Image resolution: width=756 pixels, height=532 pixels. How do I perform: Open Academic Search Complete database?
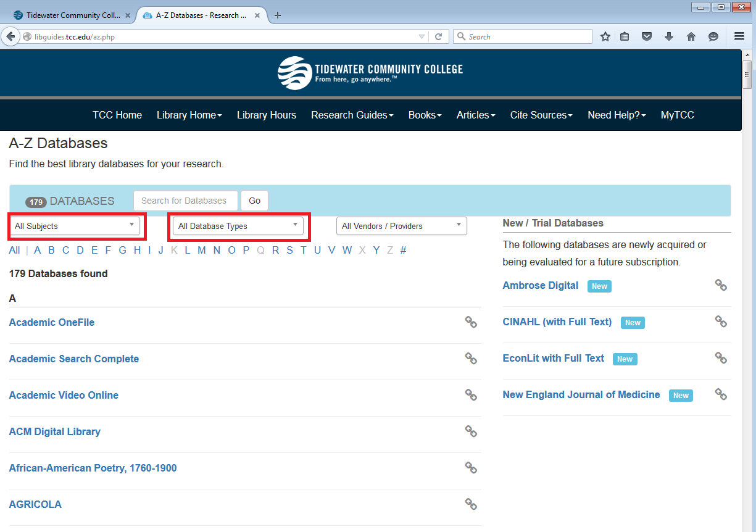74,359
